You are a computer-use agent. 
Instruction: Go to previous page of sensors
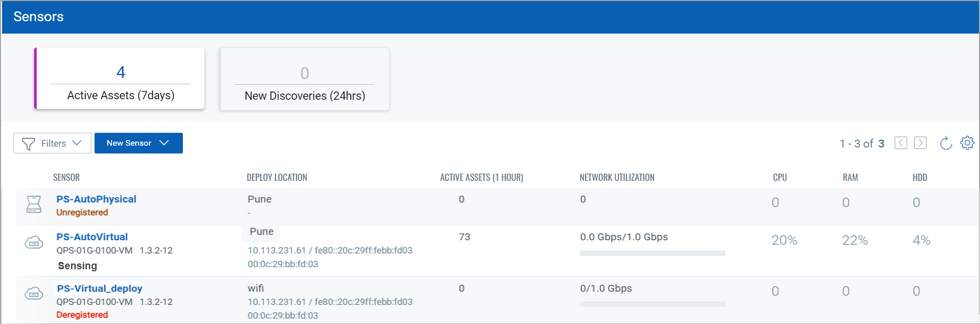pos(900,143)
